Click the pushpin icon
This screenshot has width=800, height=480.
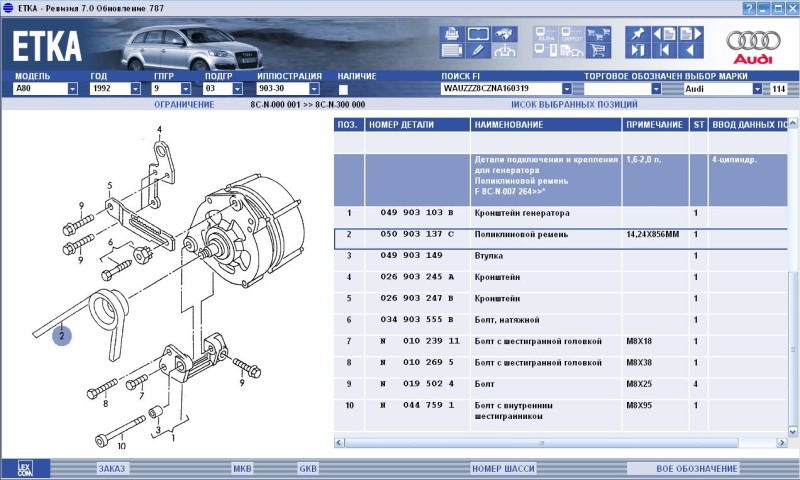point(638,34)
